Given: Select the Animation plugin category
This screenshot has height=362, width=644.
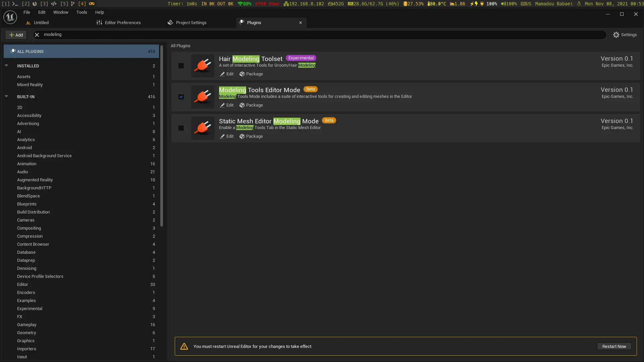Looking at the screenshot, I should coord(26,164).
